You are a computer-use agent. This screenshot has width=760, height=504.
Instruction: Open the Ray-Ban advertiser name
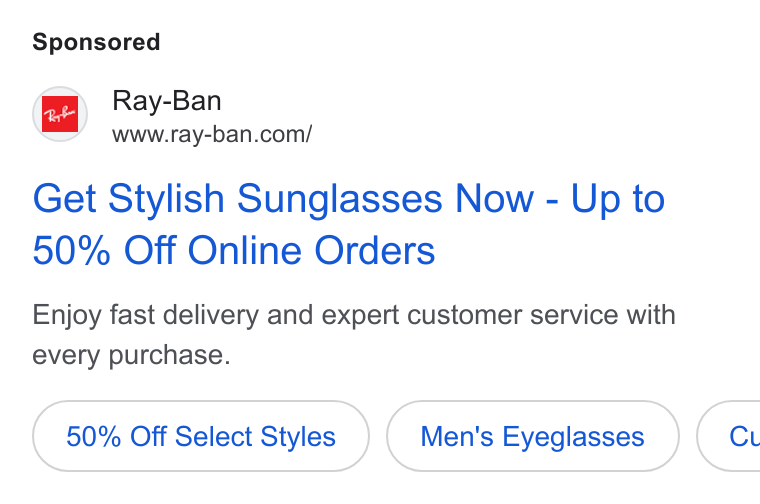point(167,101)
